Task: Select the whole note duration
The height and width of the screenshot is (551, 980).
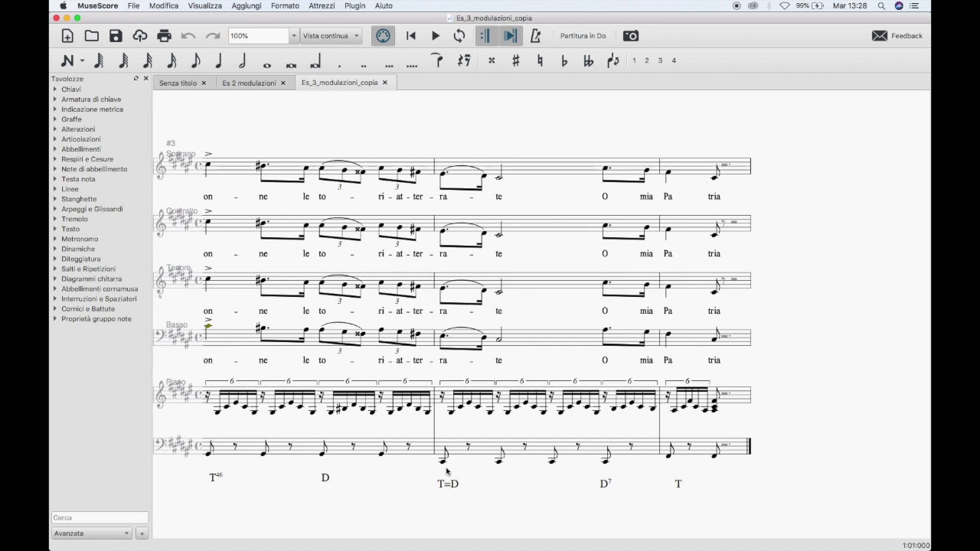Action: point(267,64)
